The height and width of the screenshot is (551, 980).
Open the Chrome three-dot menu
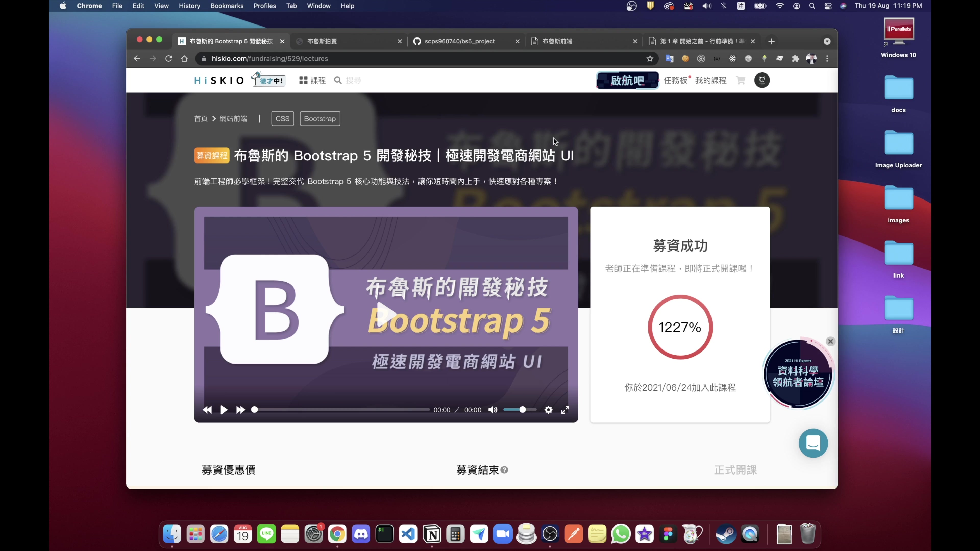[x=827, y=59]
